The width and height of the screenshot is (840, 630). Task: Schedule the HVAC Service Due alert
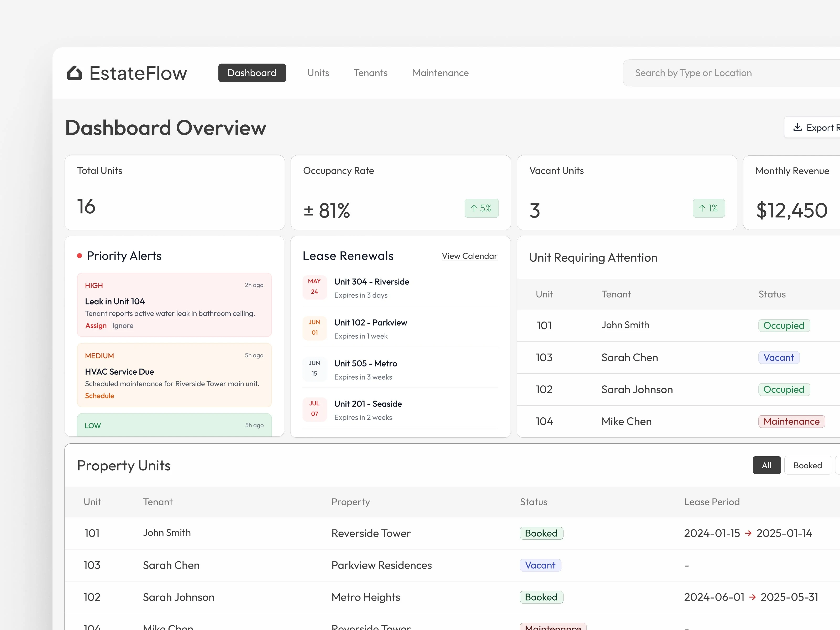pos(99,396)
